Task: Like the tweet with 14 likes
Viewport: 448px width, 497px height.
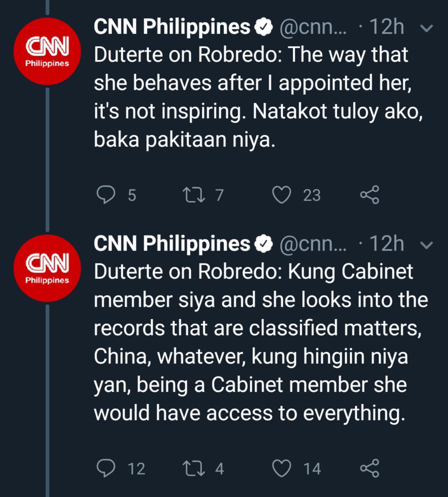Action: coord(281,468)
